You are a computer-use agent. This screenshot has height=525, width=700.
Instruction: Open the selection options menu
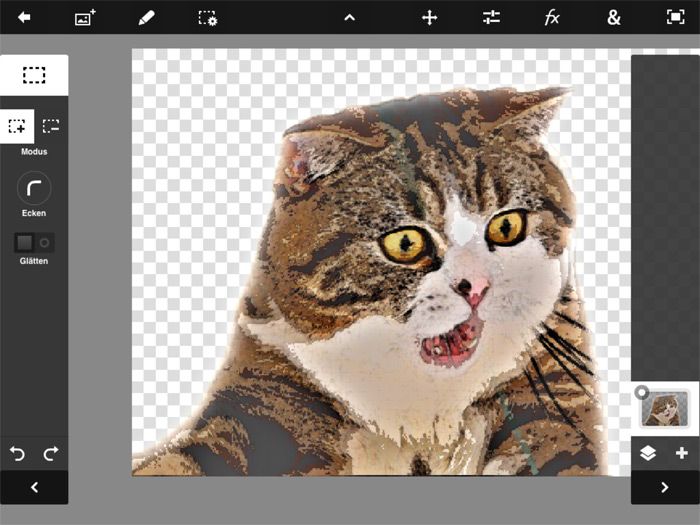pyautogui.click(x=207, y=17)
